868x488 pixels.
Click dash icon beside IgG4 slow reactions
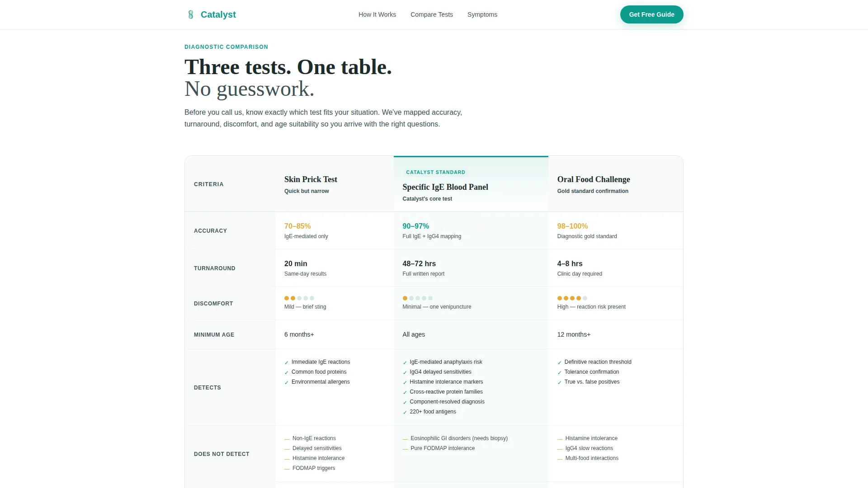click(560, 449)
